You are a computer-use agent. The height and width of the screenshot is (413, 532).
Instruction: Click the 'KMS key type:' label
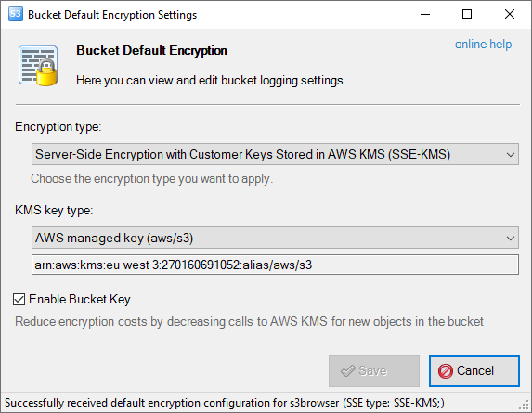[x=54, y=211]
